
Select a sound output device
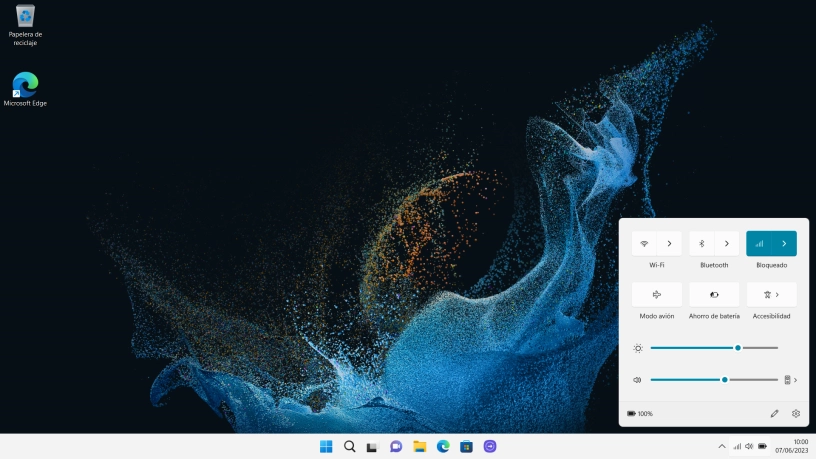click(x=790, y=380)
